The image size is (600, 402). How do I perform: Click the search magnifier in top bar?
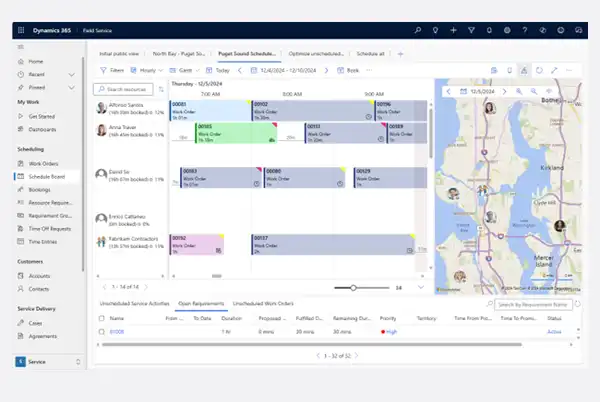pos(418,30)
